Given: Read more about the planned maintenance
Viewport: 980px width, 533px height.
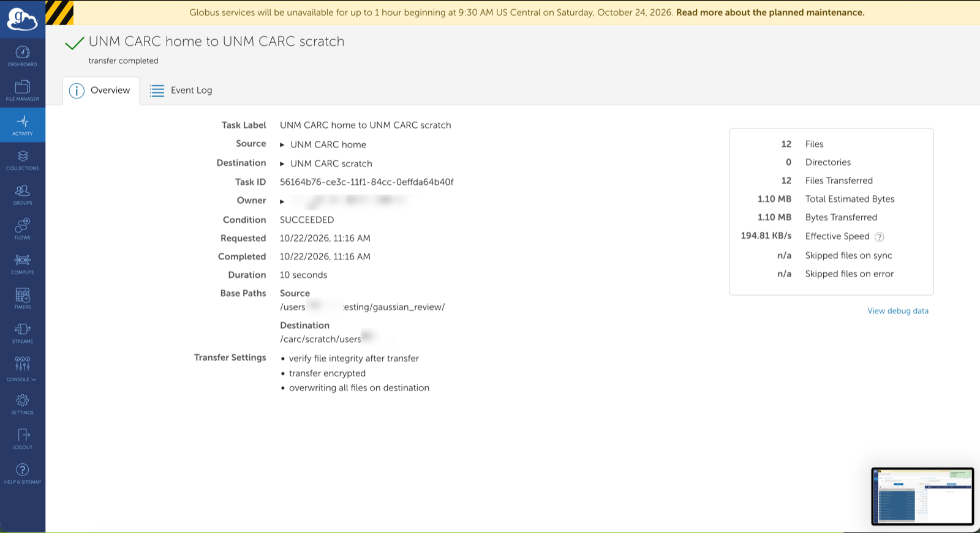Looking at the screenshot, I should 771,12.
